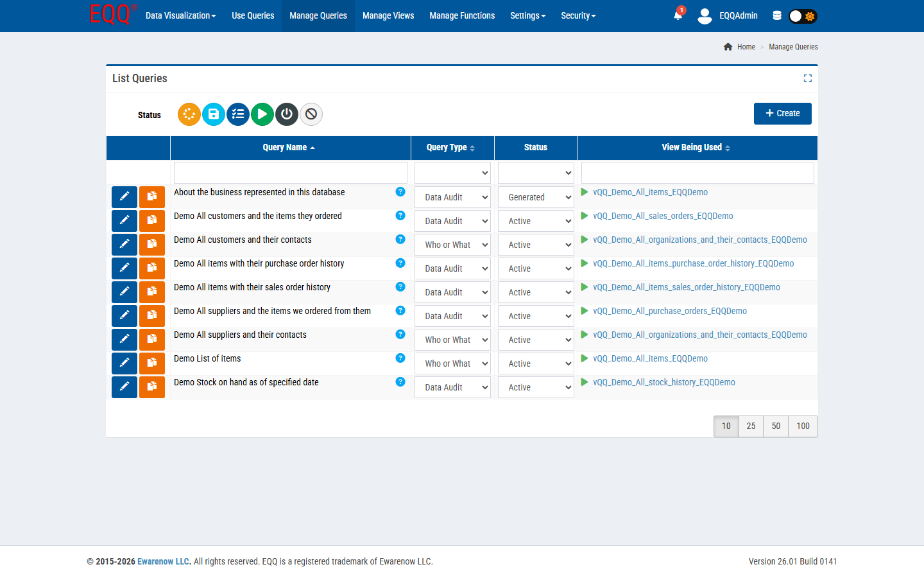This screenshot has width=924, height=578.
Task: Edit the Demo List of items query
Action: [x=124, y=363]
